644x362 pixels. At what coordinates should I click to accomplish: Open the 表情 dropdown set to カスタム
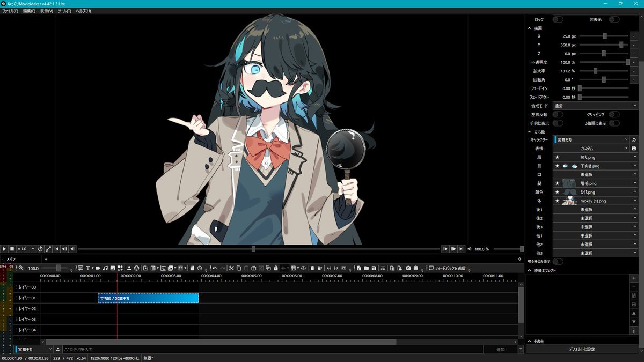tap(591, 148)
